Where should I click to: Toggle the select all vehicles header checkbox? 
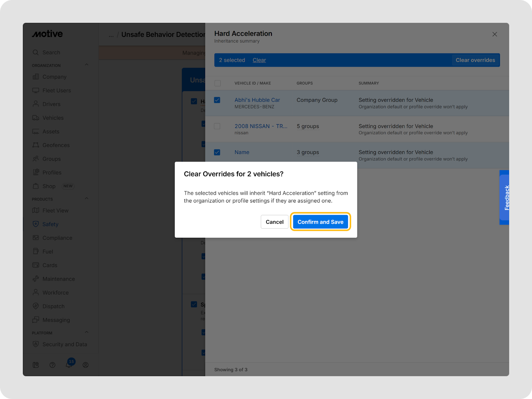pyautogui.click(x=217, y=83)
